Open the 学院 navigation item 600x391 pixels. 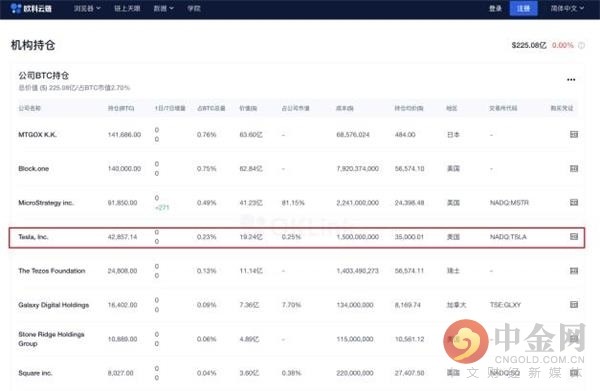[x=194, y=8]
